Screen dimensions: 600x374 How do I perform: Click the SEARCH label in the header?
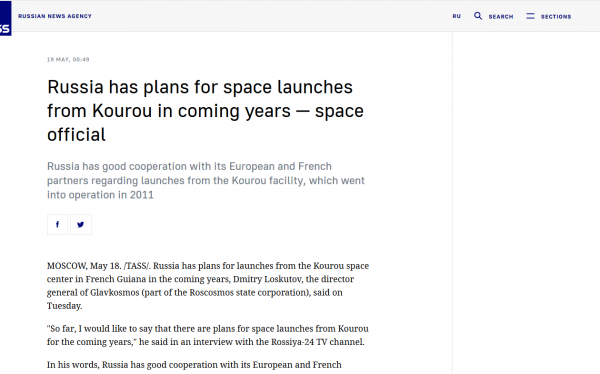tap(501, 16)
